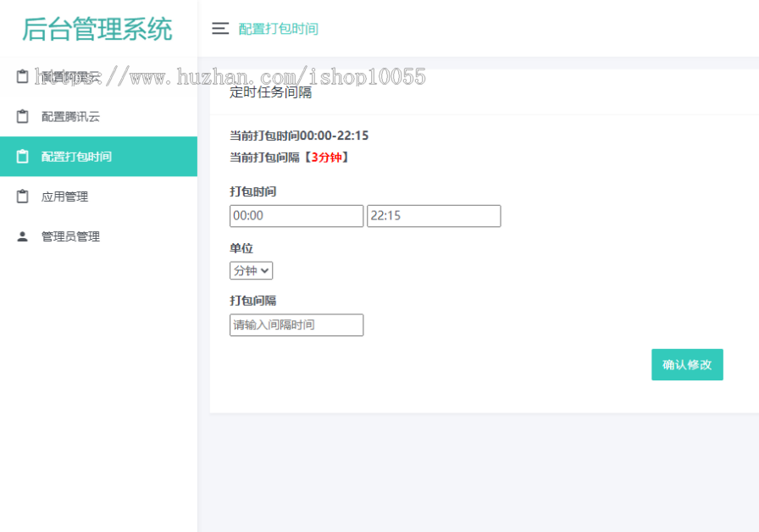The width and height of the screenshot is (759, 532).
Task: Click the 请输入间隔时间 interval input
Action: point(296,324)
